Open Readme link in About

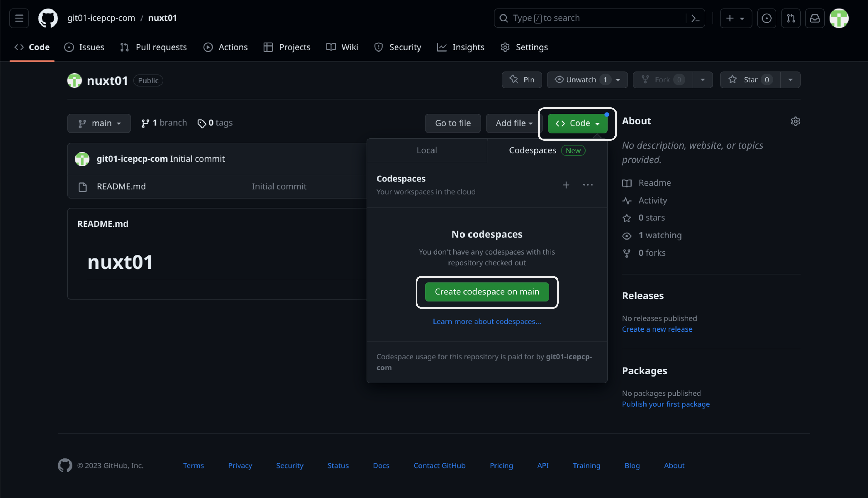[647, 183]
